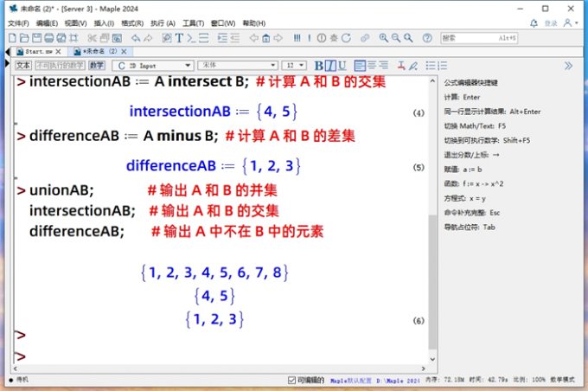
Task: Toggle italic formatting button
Action: [x=329, y=66]
